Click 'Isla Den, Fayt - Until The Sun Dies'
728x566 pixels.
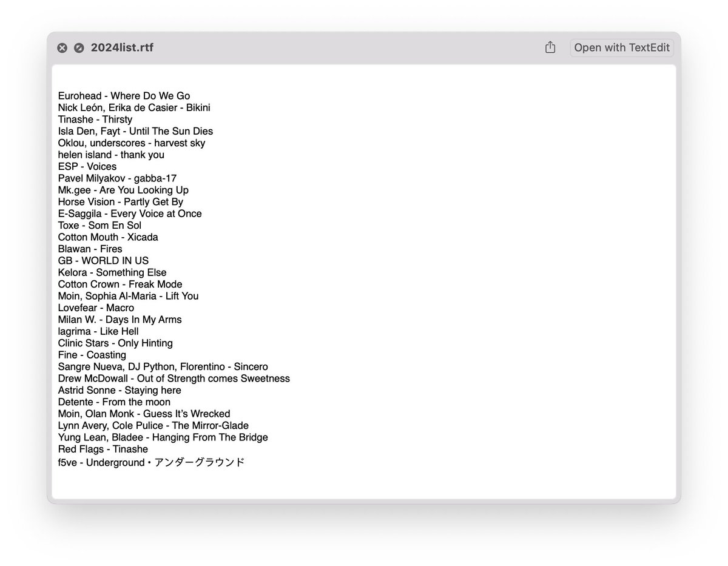[135, 131]
